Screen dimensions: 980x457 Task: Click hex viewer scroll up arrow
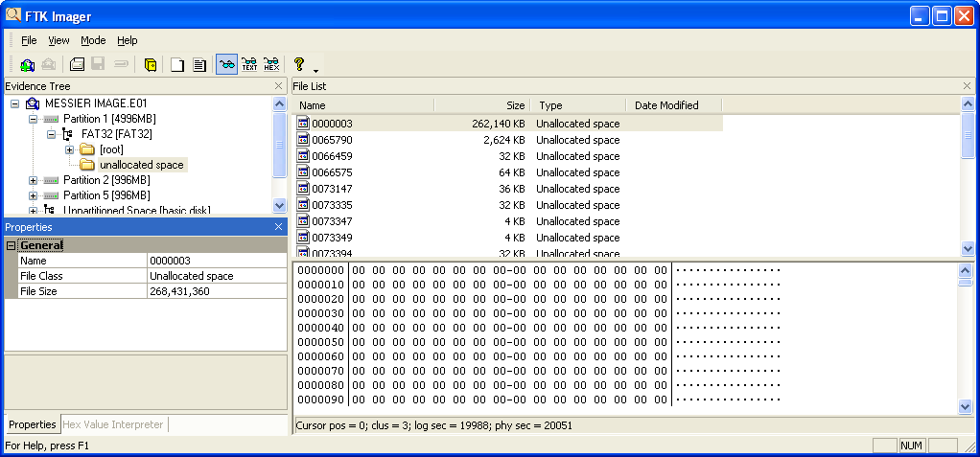click(965, 271)
